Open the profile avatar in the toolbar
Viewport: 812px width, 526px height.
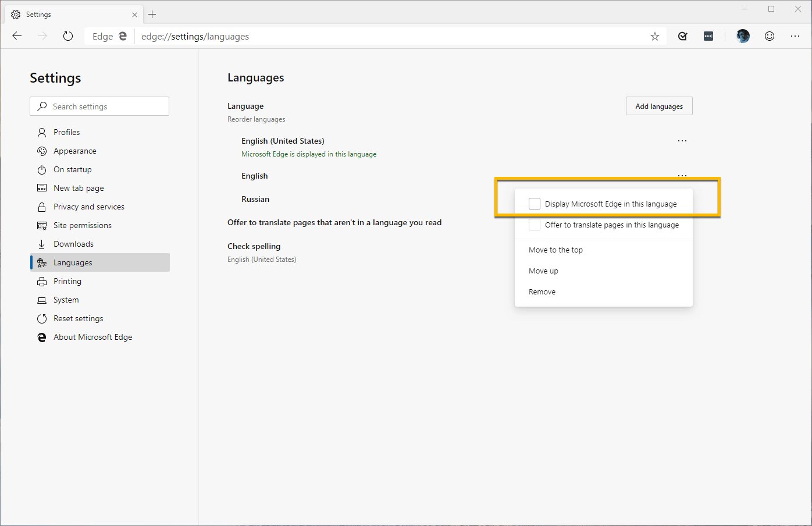[x=743, y=36]
